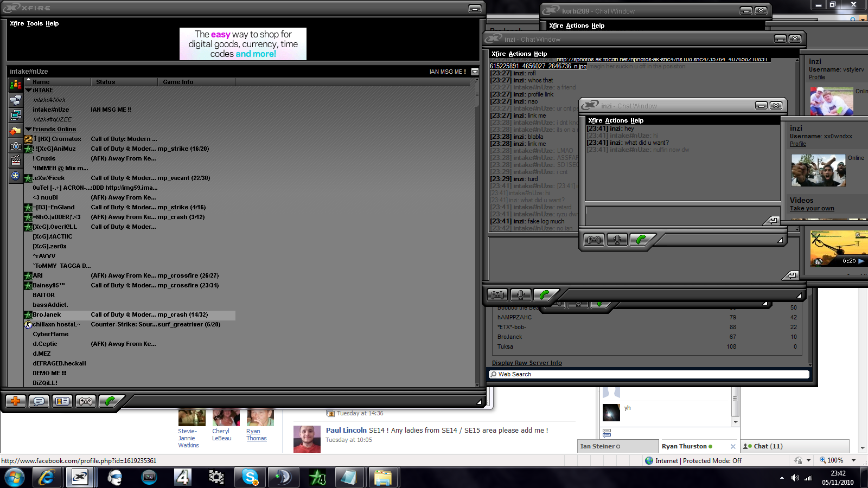Viewport: 868px width, 488px height.
Task: Click microphone icon in xx0wndxx inzi chat
Action: point(617,240)
